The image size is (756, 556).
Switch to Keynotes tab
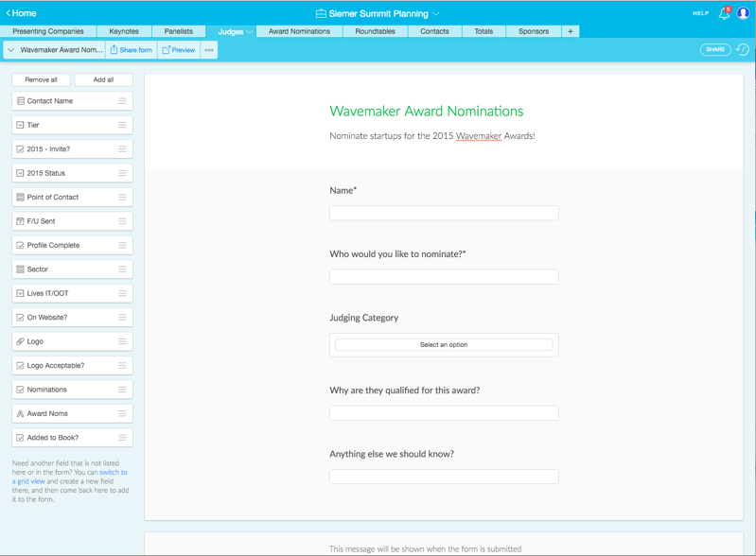pyautogui.click(x=124, y=31)
